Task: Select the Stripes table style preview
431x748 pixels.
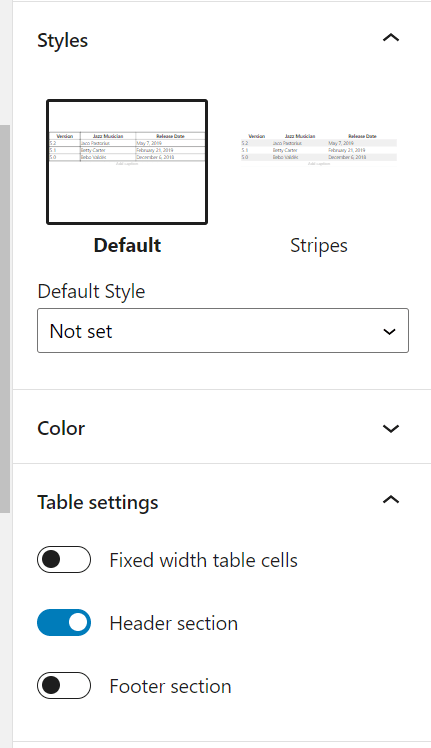Action: [319, 162]
